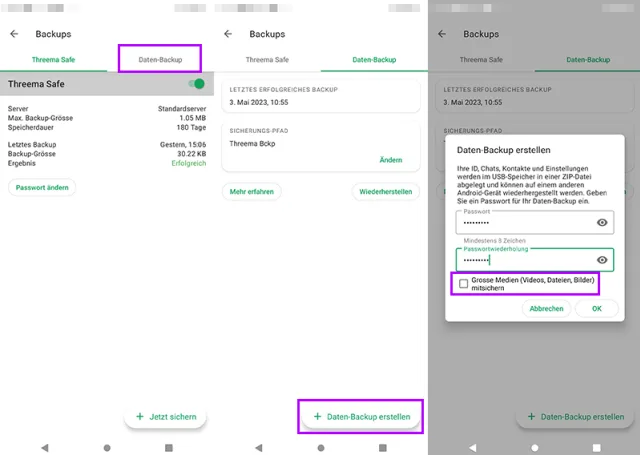Tap Daten-Backup erstellen in middle screen
This screenshot has width=640, height=455.
[361, 417]
